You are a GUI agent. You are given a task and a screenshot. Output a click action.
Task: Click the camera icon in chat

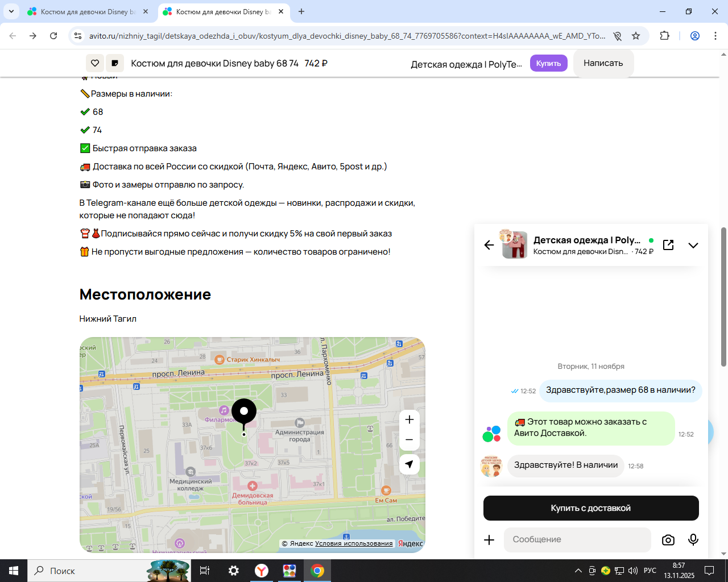point(668,540)
